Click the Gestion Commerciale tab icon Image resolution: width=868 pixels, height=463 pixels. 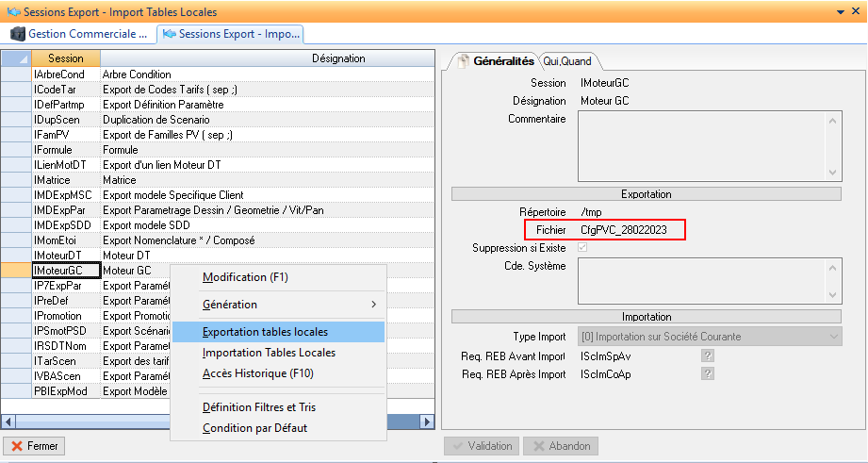(x=17, y=34)
